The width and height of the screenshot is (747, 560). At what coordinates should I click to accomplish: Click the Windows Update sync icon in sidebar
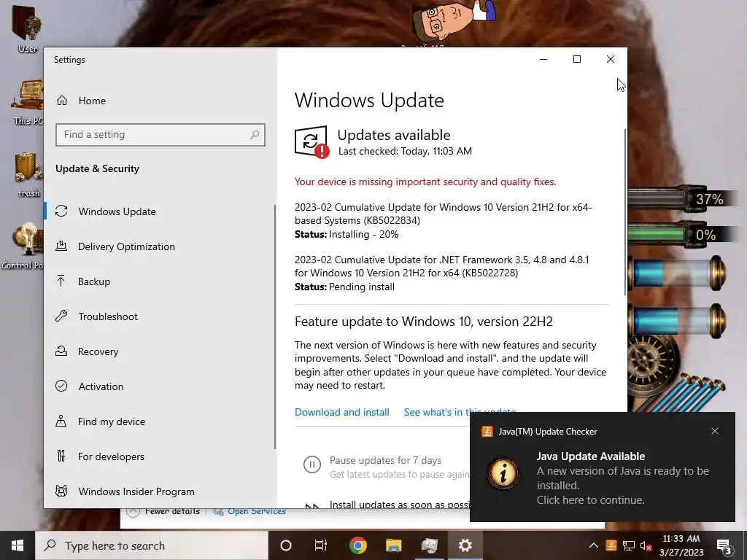coord(61,211)
